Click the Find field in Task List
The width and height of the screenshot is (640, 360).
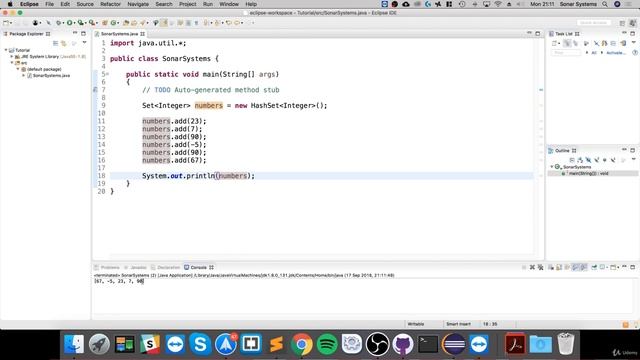tap(566, 52)
